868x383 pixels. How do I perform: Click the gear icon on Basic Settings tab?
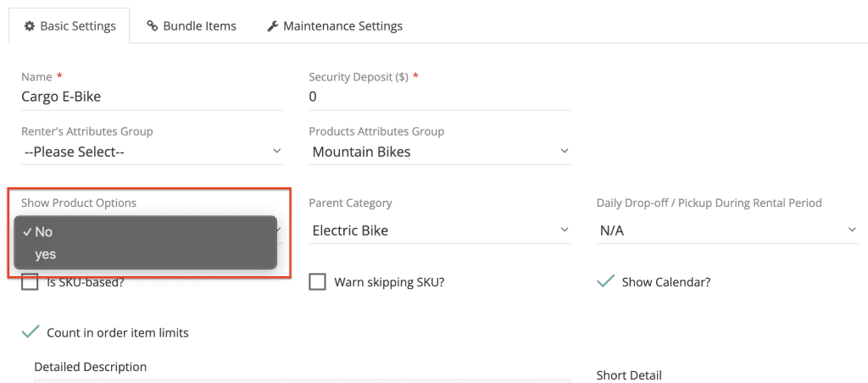click(x=28, y=26)
